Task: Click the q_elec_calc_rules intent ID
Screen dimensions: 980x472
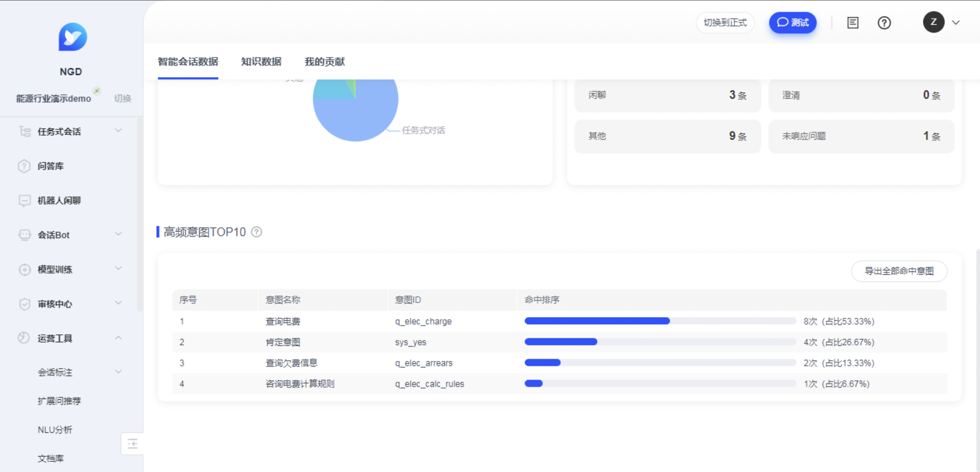Action: [430, 384]
